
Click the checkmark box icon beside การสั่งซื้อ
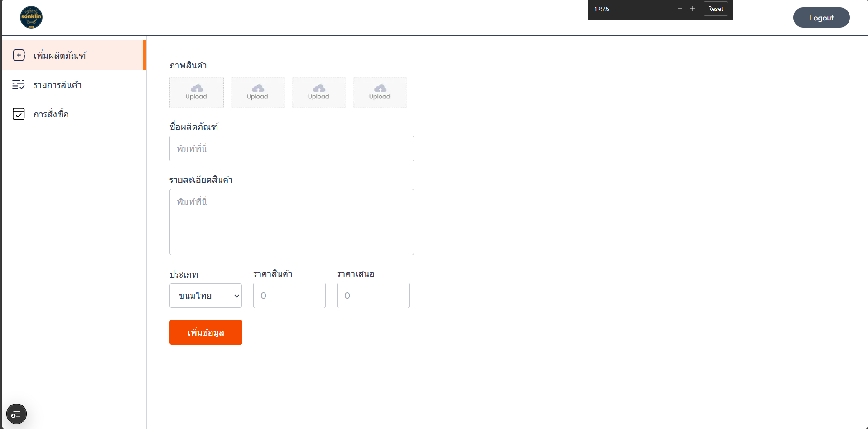pyautogui.click(x=19, y=114)
